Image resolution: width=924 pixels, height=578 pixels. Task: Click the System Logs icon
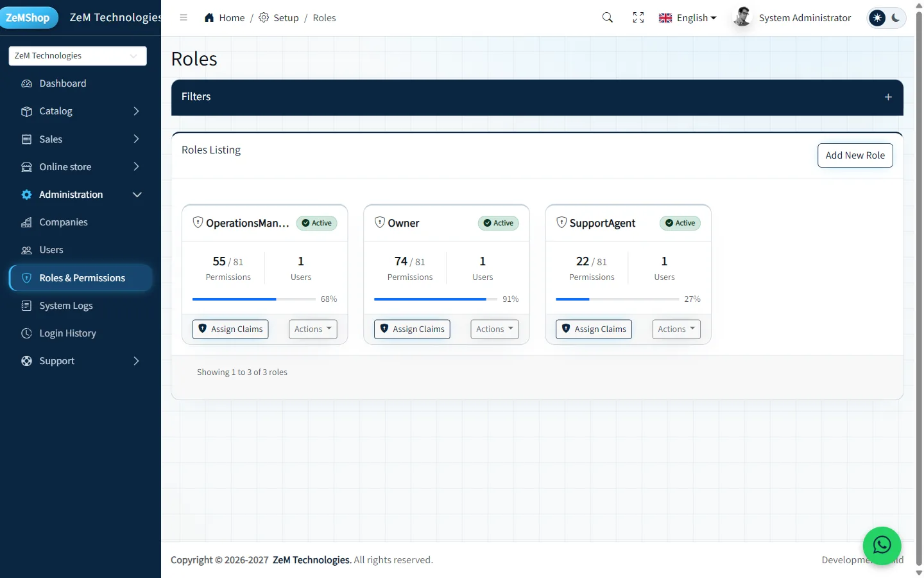pyautogui.click(x=26, y=306)
